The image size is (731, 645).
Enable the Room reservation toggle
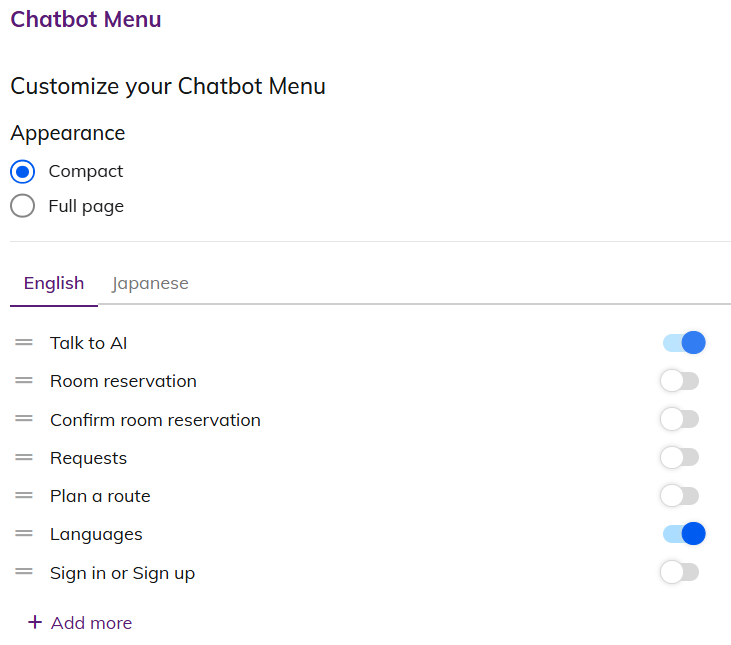point(680,381)
